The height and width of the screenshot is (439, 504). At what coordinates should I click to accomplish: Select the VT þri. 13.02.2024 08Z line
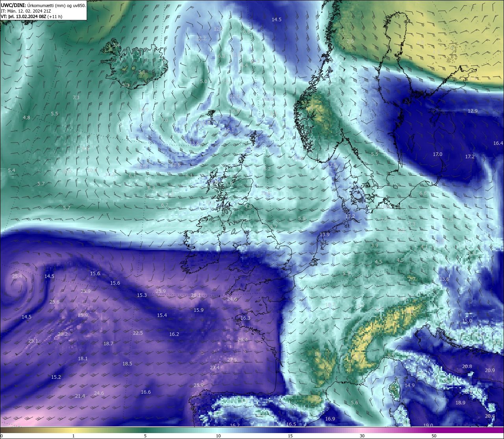click(31, 17)
